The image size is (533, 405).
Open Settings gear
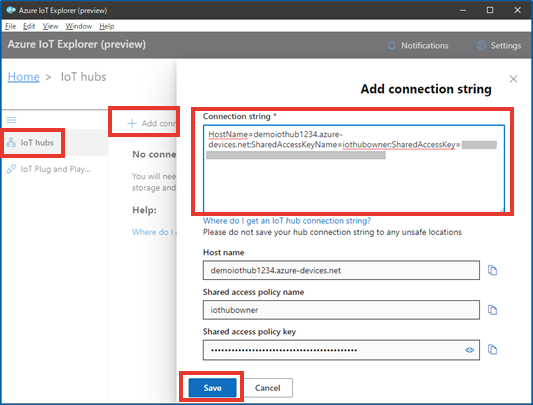[x=499, y=45]
